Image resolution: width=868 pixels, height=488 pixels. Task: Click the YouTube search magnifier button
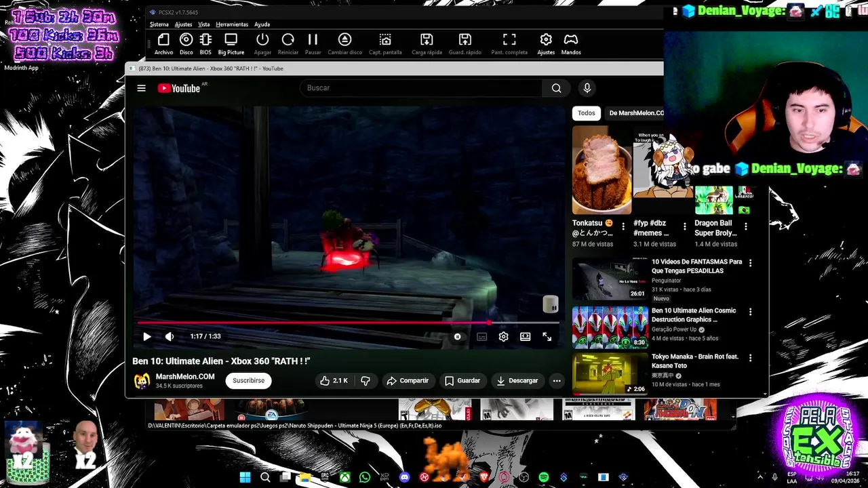[x=556, y=88]
